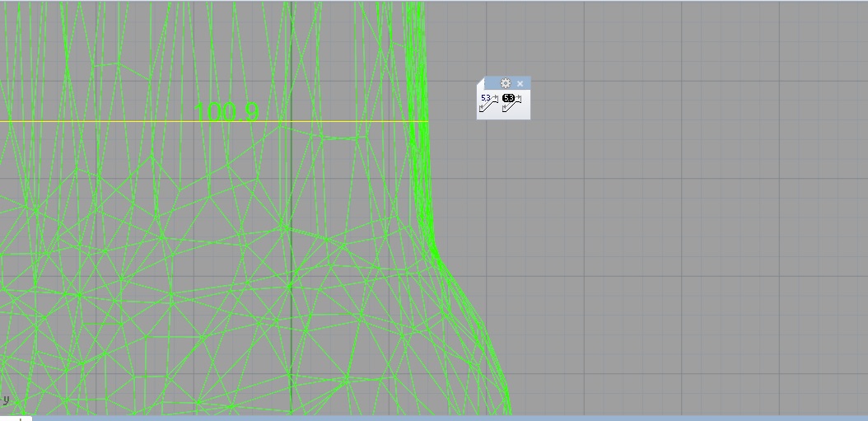Select the plain-text 5.3 curve length dimension tool

489,103
